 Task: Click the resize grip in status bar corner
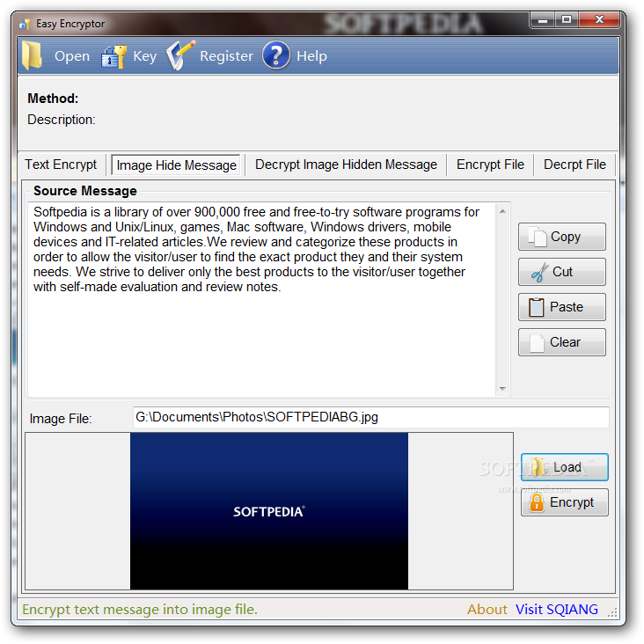coord(612,613)
